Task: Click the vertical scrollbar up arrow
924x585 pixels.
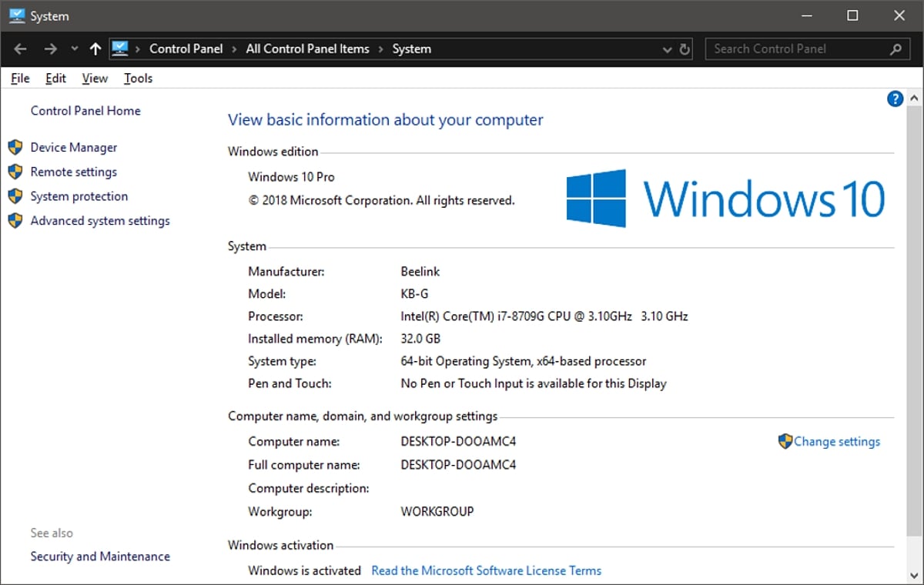Action: [913, 99]
